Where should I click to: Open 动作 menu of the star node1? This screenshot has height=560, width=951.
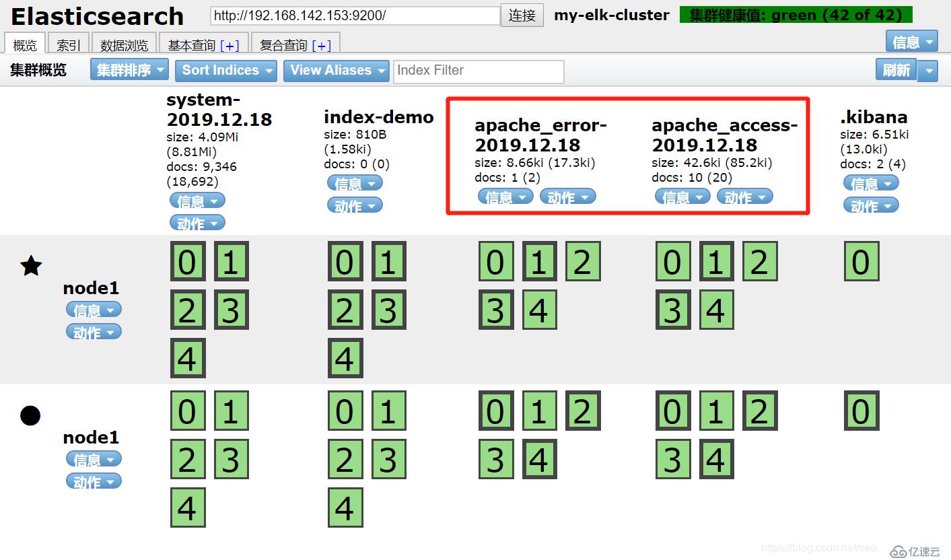94,332
